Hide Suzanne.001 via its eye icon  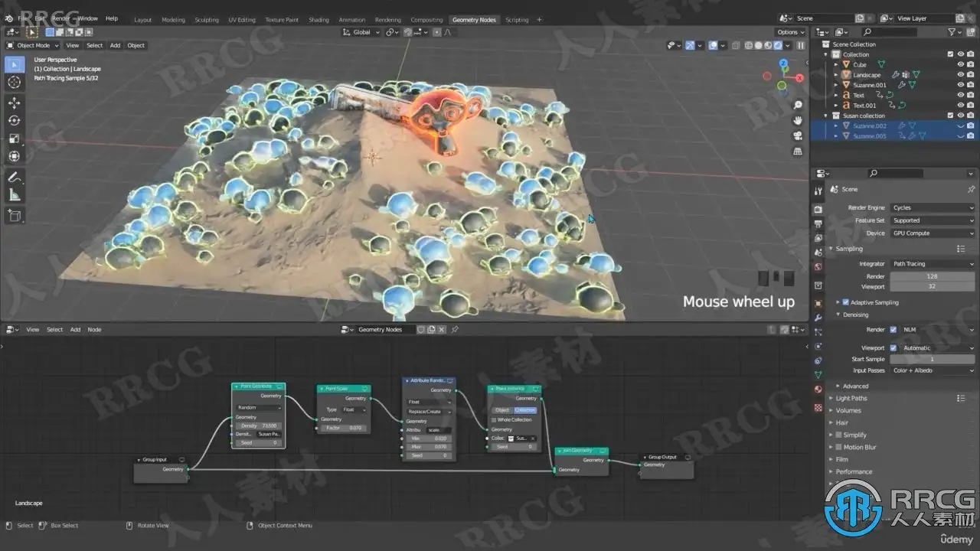(x=960, y=85)
